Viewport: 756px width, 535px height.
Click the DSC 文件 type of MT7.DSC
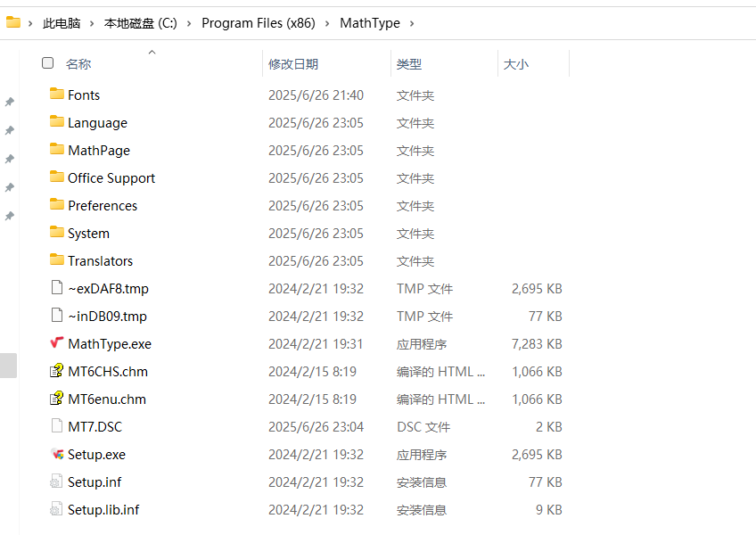pyautogui.click(x=423, y=427)
